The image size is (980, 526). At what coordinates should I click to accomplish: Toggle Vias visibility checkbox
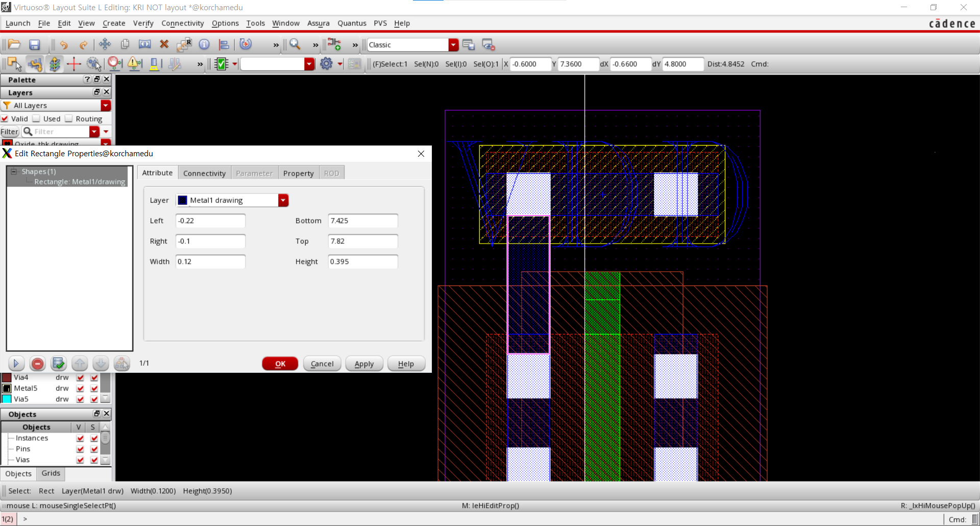point(80,460)
